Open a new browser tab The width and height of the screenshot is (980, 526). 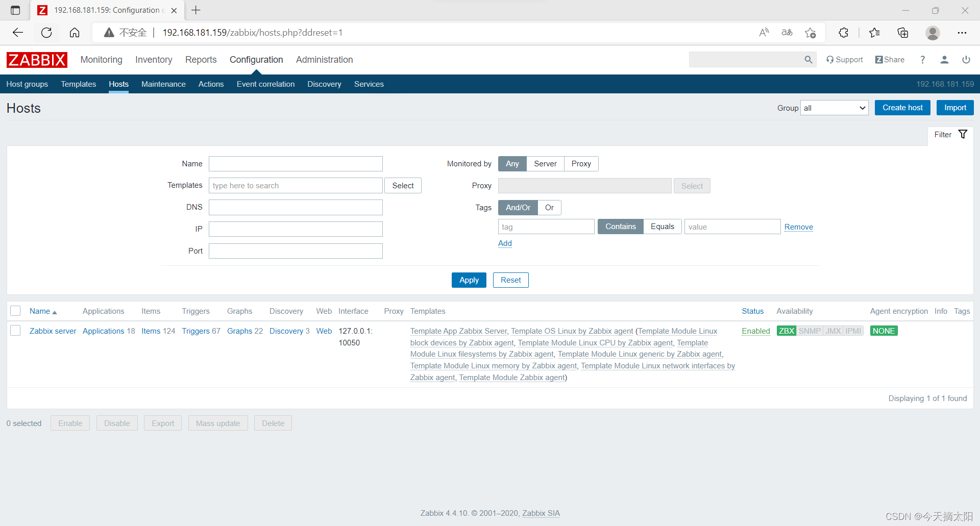196,10
